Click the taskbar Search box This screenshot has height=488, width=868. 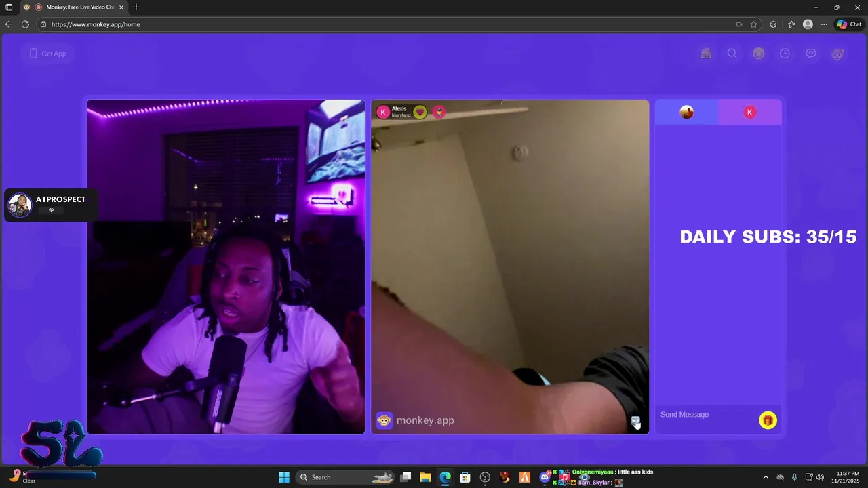[x=346, y=477]
